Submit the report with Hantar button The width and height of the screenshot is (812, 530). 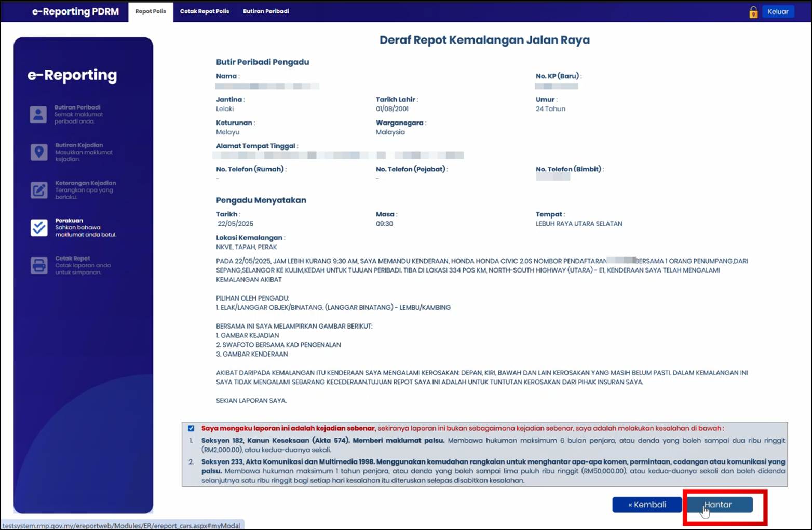click(720, 505)
